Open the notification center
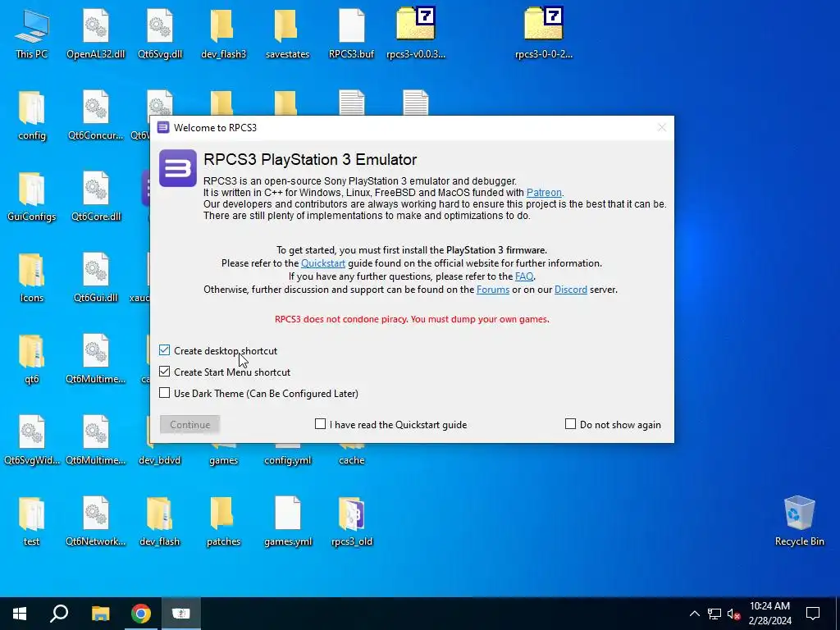The image size is (840, 630). point(813,614)
